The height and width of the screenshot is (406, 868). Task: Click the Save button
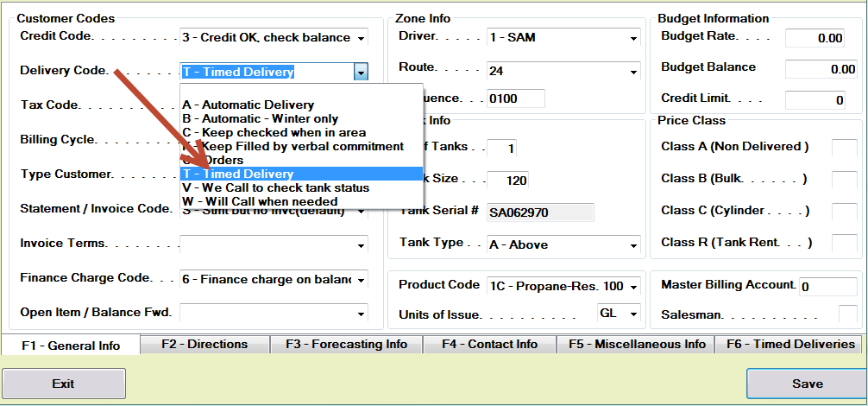[x=806, y=384]
